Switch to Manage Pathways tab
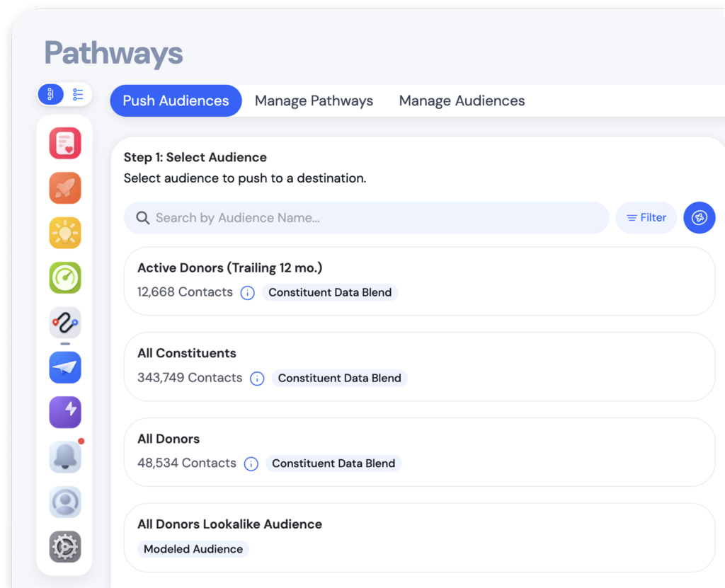725x588 pixels. point(314,100)
